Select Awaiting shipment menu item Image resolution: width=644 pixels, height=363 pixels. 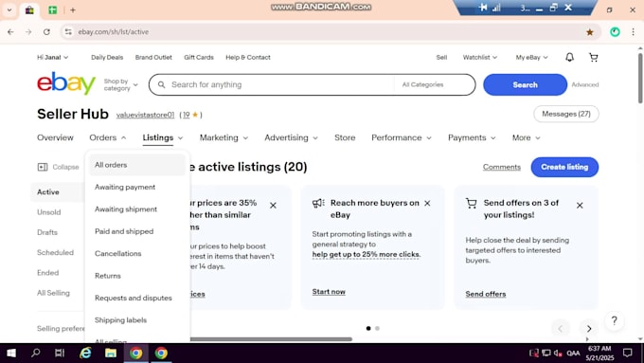pyautogui.click(x=137, y=209)
